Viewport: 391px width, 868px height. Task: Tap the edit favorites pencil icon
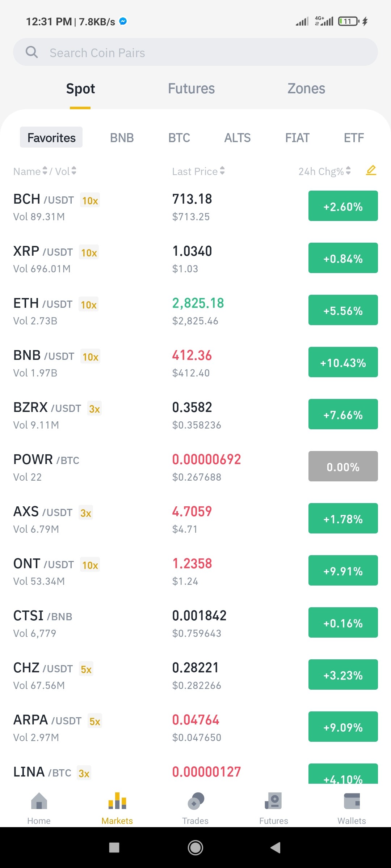tap(371, 170)
